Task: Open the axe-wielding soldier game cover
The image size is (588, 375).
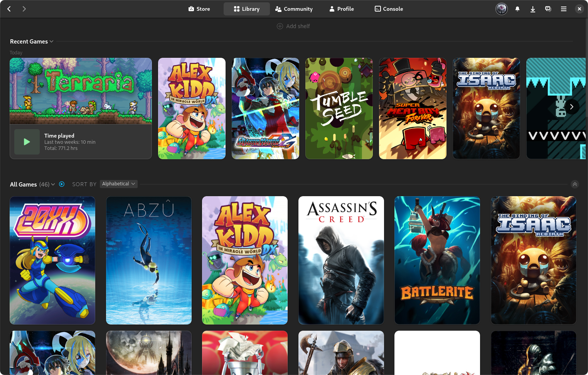Action: [x=341, y=353]
